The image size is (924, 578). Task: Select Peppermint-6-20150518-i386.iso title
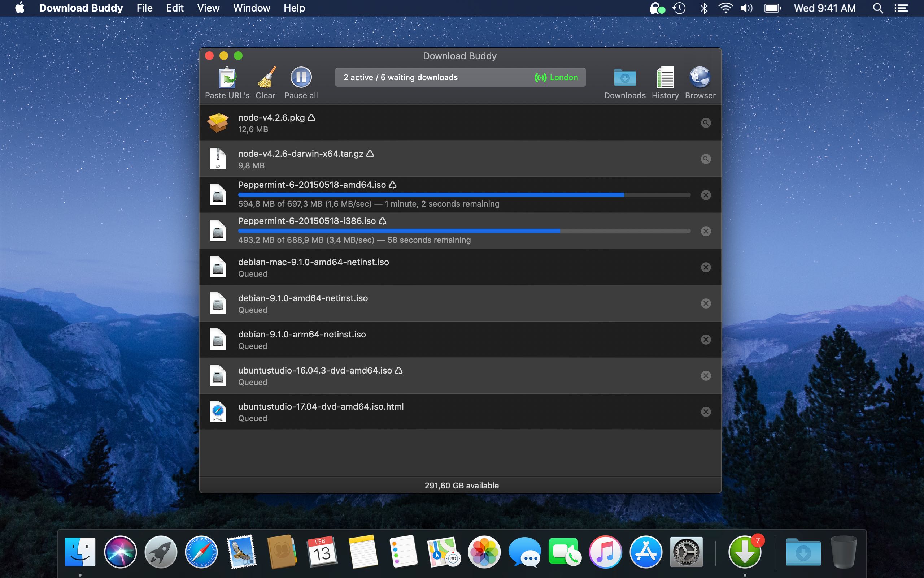(307, 221)
